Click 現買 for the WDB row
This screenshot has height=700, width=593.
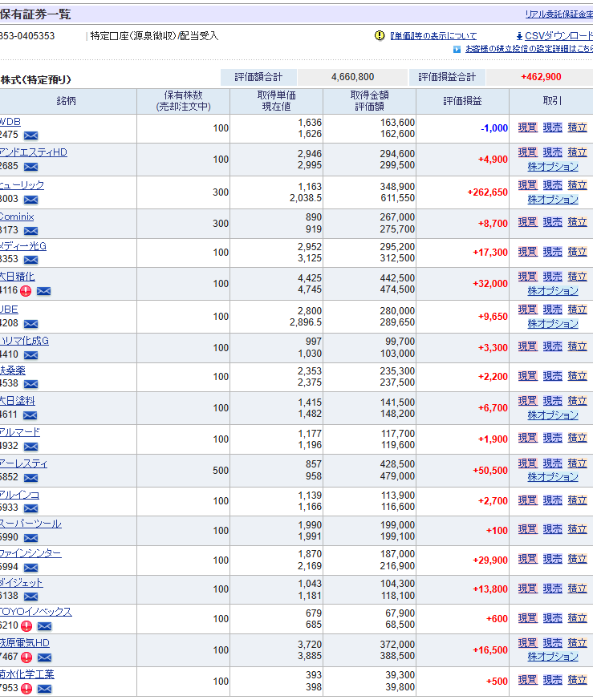[527, 128]
